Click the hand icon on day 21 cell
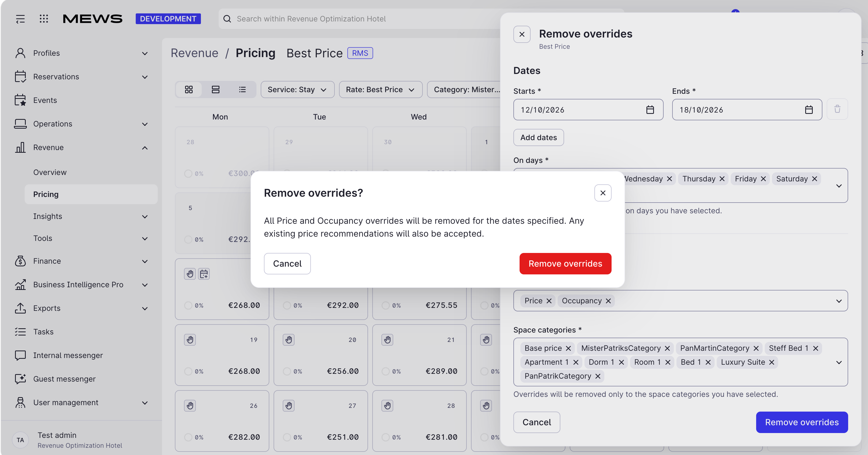This screenshot has height=455, width=868. pos(388,340)
